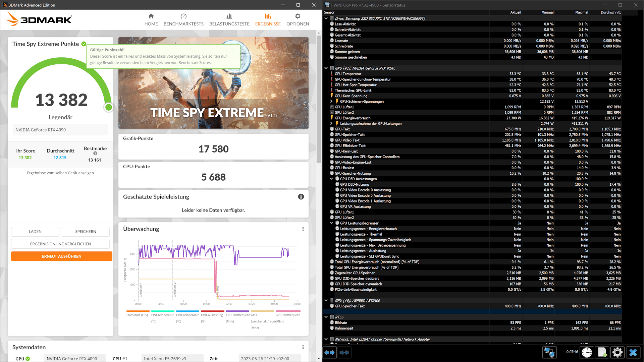Collapse the NVIDIA GeForce RTX 4090 sensor group
This screenshot has width=644, height=362.
click(326, 68)
